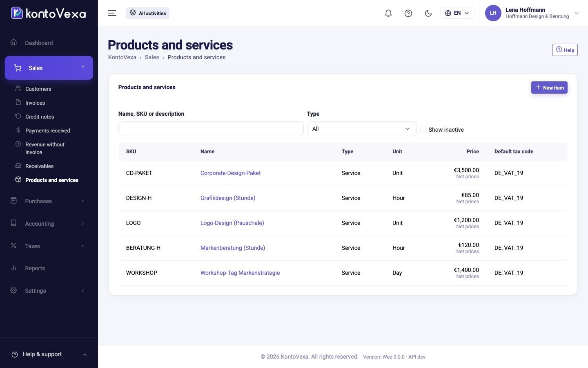Click the New item button
The height and width of the screenshot is (368, 588).
(549, 88)
